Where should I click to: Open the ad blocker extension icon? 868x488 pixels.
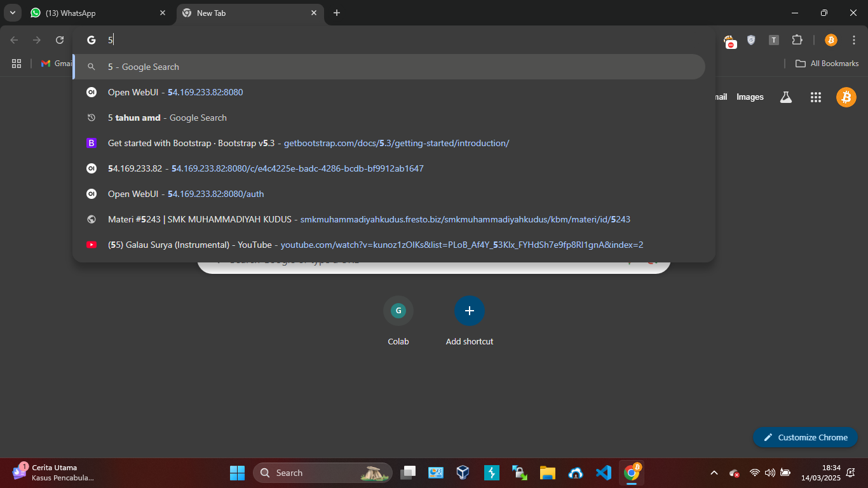pos(729,41)
